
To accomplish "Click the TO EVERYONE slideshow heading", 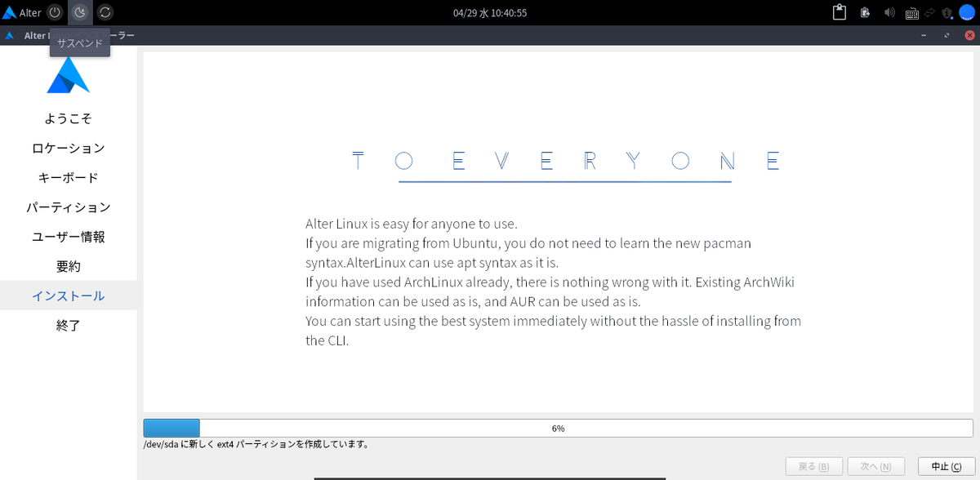I will (565, 162).
